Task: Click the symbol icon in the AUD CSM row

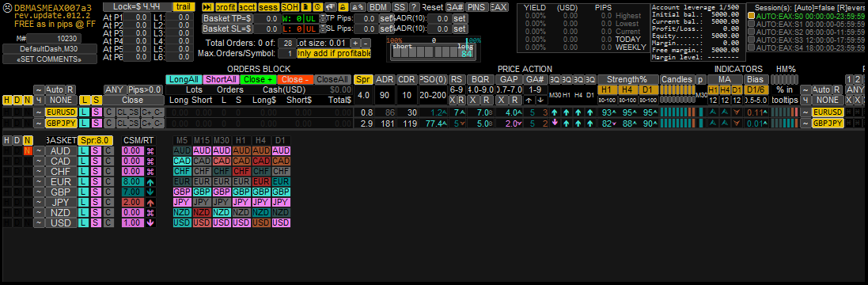Action: click(150, 151)
